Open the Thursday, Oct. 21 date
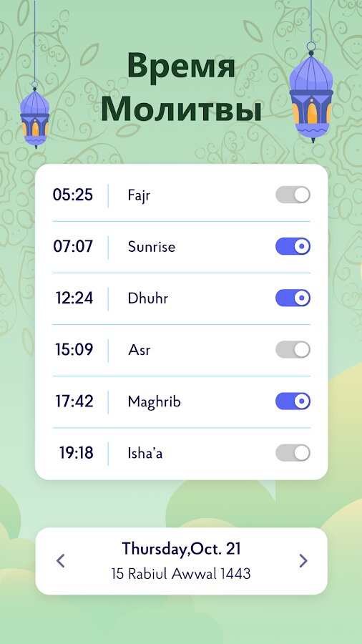The width and height of the screenshot is (362, 644). pos(181,549)
